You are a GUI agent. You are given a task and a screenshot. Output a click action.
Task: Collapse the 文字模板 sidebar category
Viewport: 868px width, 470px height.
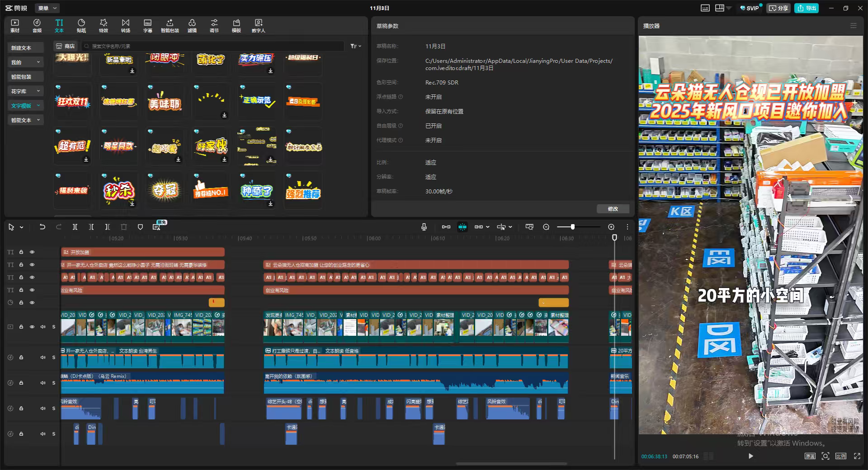[38, 106]
